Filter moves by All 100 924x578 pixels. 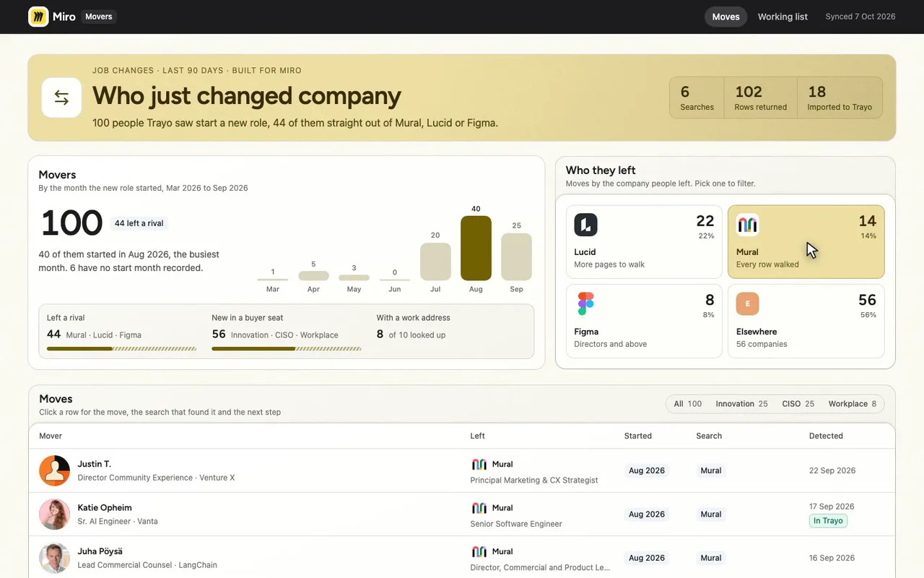point(687,404)
